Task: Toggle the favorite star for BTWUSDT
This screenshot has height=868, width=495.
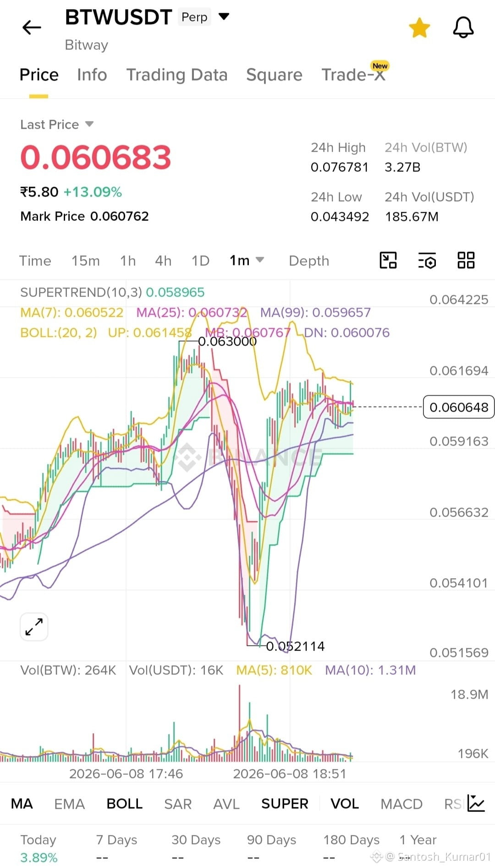Action: (x=419, y=28)
